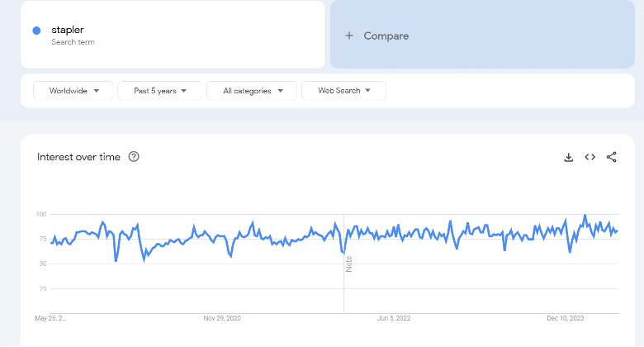Click the Note marker on the chart
Viewport: 644px width, 347px height.
pyautogui.click(x=349, y=264)
